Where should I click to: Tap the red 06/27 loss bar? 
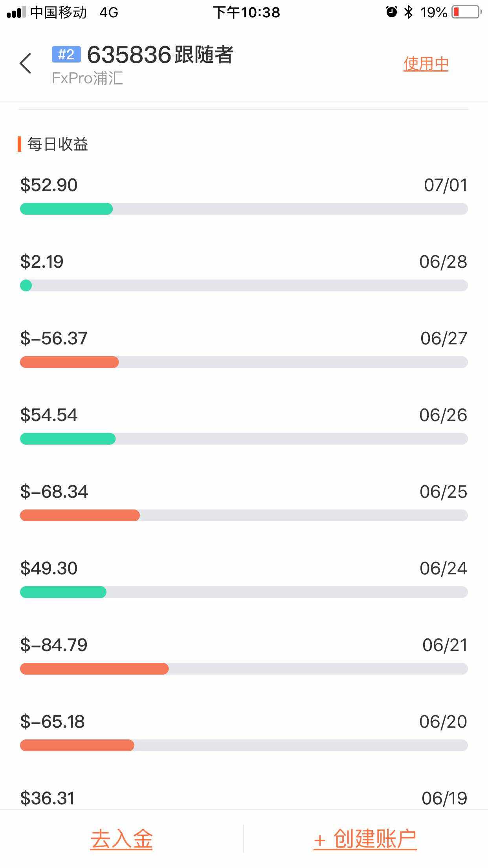(69, 362)
